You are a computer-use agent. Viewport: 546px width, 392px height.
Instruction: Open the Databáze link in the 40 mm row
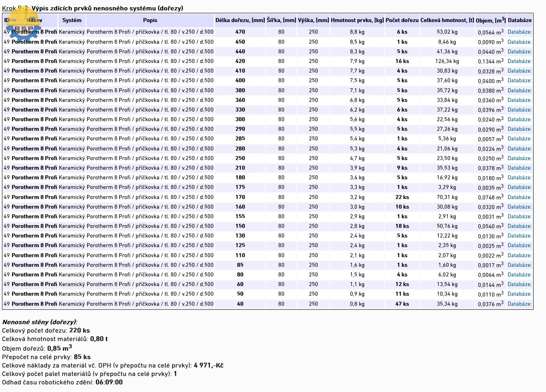point(520,304)
